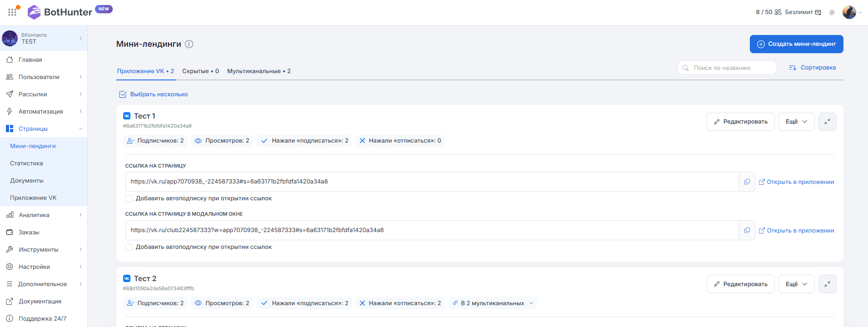The width and height of the screenshot is (868, 327).
Task: Open the Ещё dropdown for Тест 1
Action: [796, 122]
